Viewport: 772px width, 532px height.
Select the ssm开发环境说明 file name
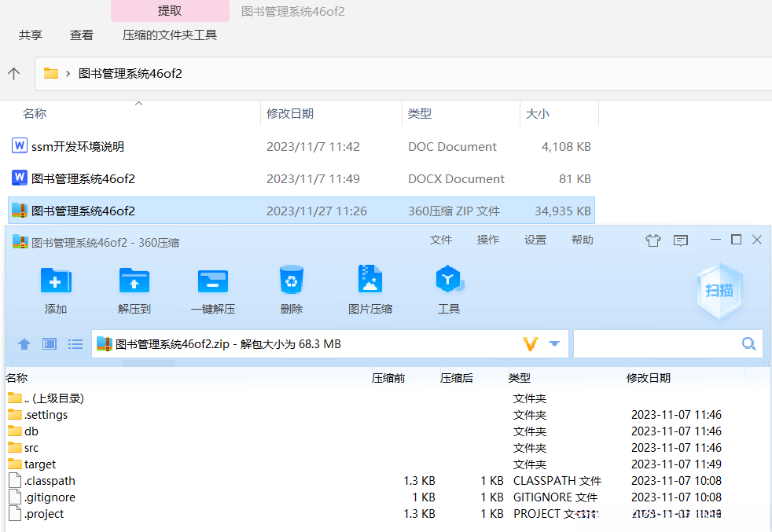point(78,146)
